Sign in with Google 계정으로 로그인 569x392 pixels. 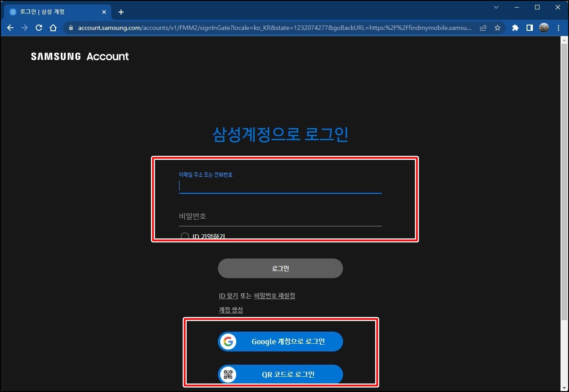pos(280,342)
